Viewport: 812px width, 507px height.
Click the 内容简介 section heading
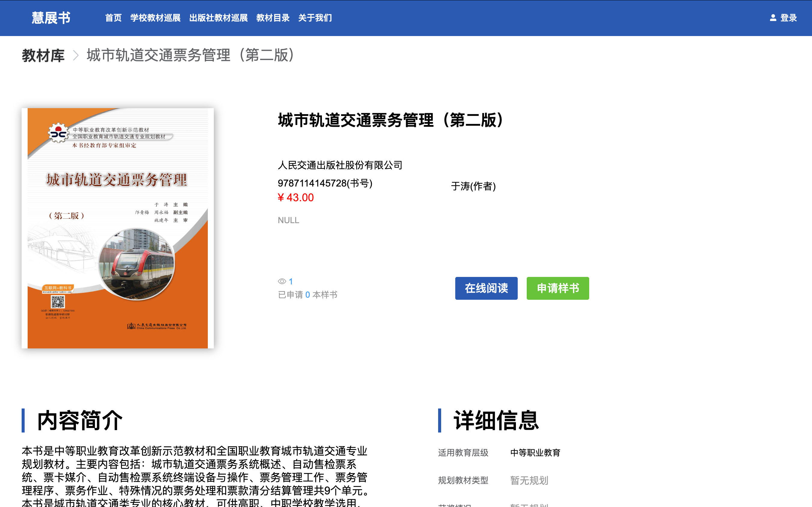click(x=80, y=420)
